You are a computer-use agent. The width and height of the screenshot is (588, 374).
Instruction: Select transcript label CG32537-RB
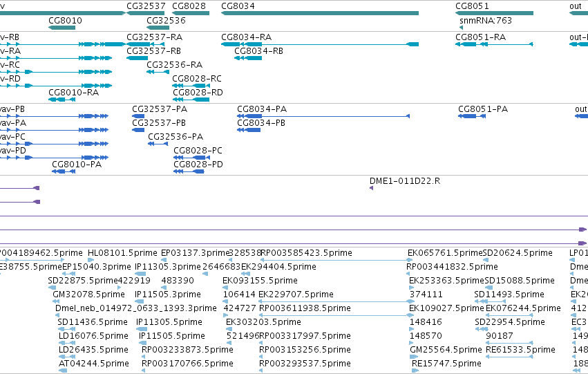point(154,50)
